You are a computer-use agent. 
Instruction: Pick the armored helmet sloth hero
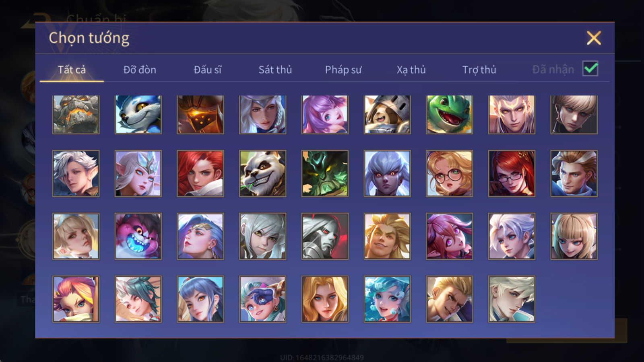pyautogui.click(x=387, y=115)
